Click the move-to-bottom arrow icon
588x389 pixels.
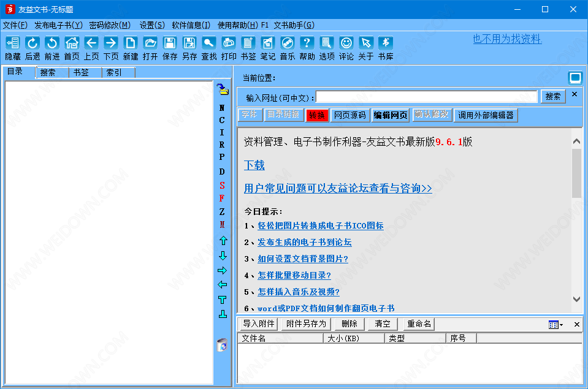[x=223, y=314]
